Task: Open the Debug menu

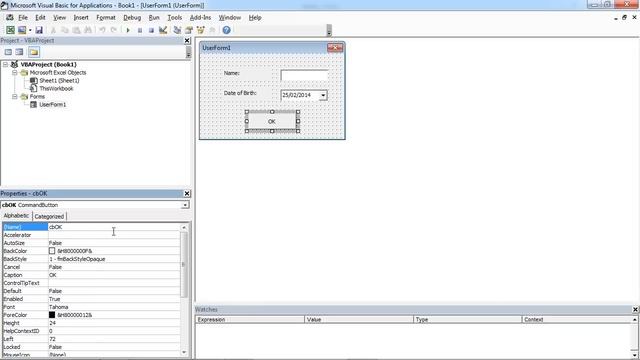Action: (132, 18)
